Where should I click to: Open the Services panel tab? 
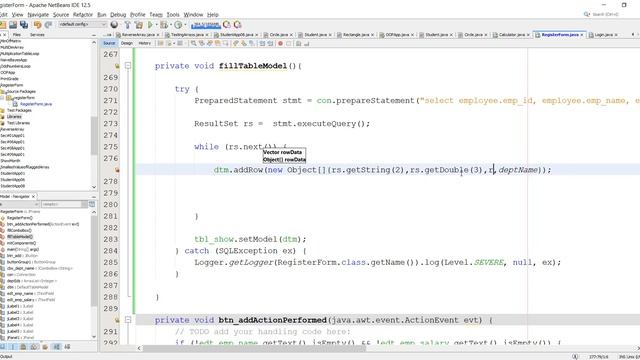click(x=37, y=35)
